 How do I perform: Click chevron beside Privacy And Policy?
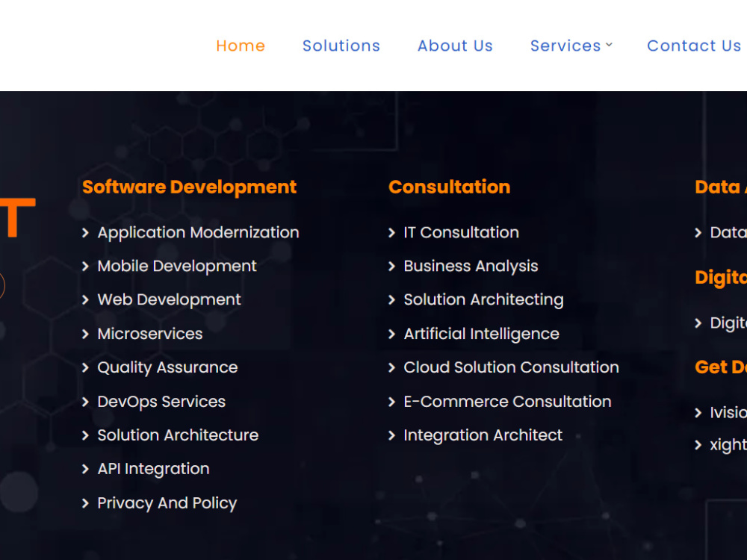click(85, 503)
